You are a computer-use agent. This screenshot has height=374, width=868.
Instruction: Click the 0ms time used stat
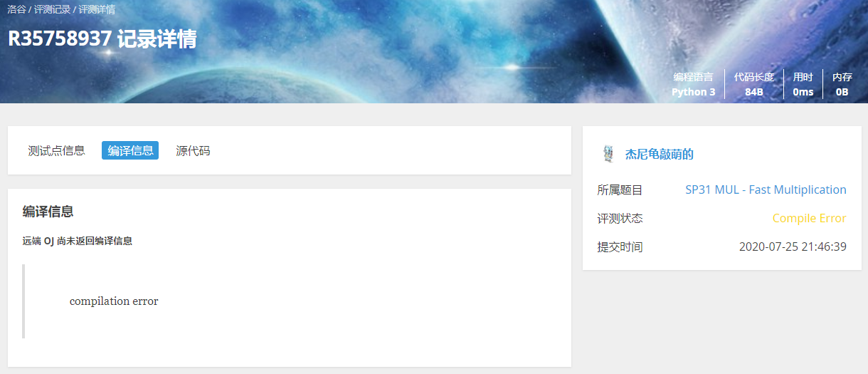(803, 92)
